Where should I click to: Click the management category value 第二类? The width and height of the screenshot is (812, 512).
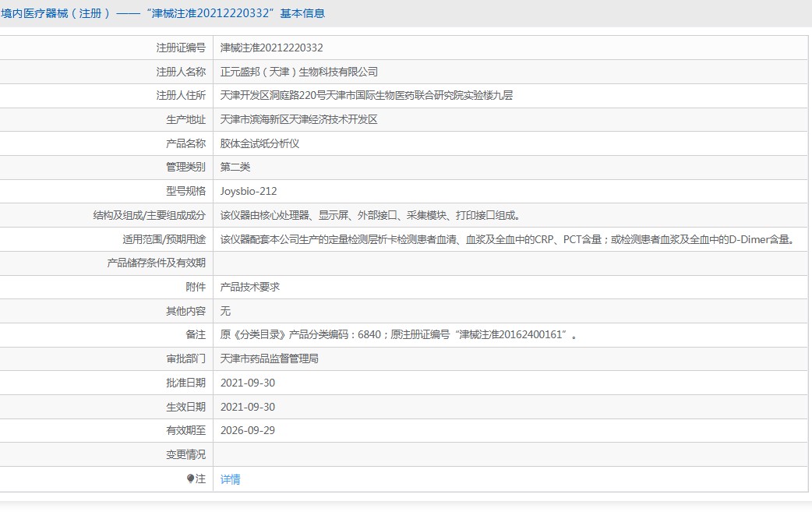coord(235,167)
